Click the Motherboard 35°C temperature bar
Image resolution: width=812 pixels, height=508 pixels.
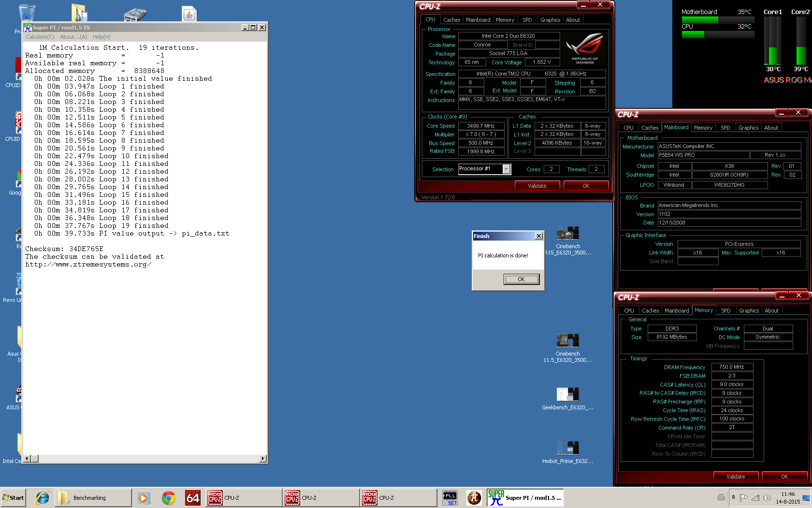(717, 20)
